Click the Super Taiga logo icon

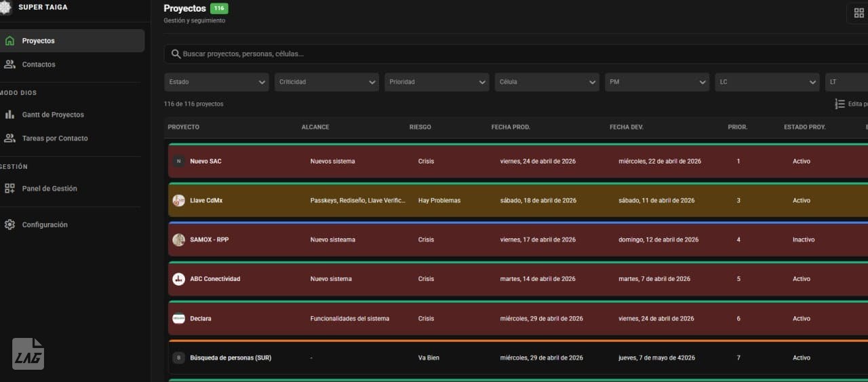(x=5, y=7)
